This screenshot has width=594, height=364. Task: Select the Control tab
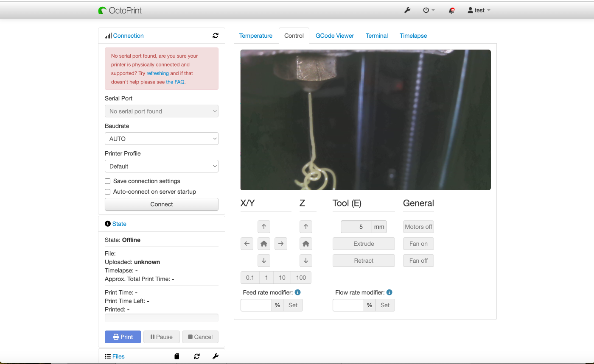[x=294, y=36]
